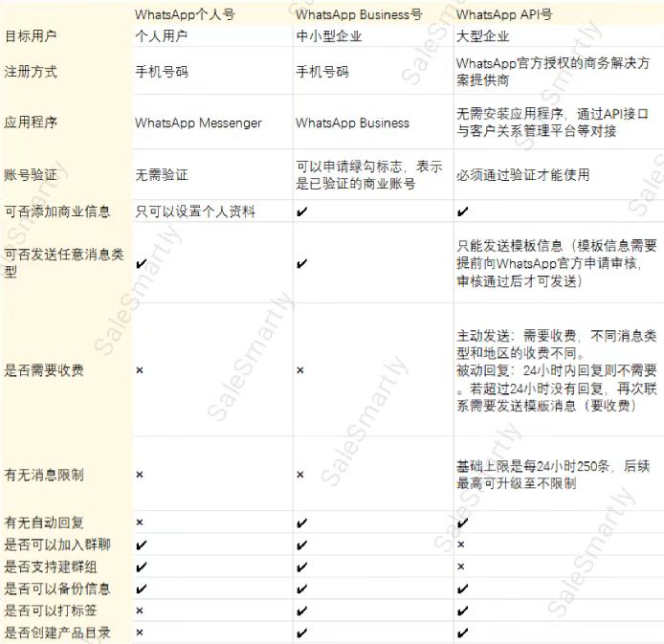Click Business号 checkmark in 可否添加商业信息 row
The image size is (664, 644).
(x=302, y=211)
